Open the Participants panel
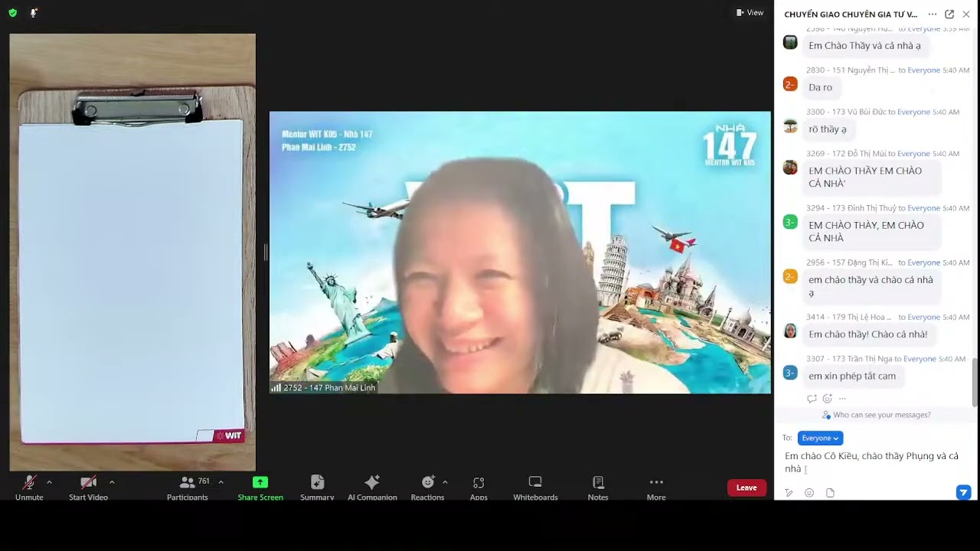Image resolution: width=980 pixels, height=551 pixels. click(187, 487)
